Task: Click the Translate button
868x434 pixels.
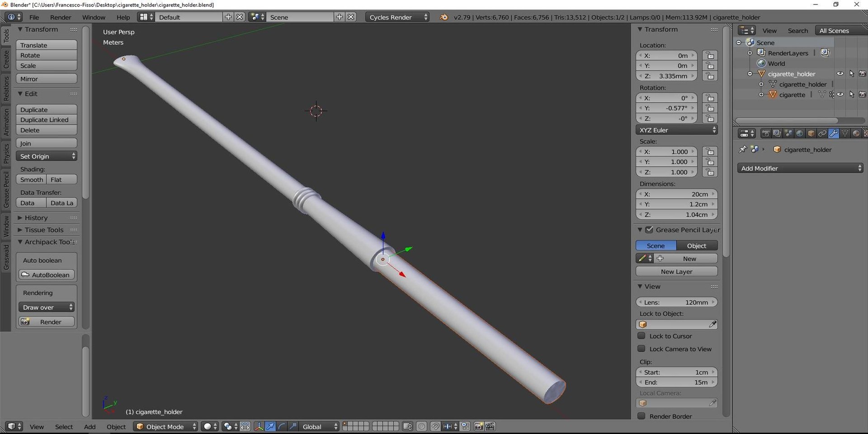Action: (x=47, y=45)
